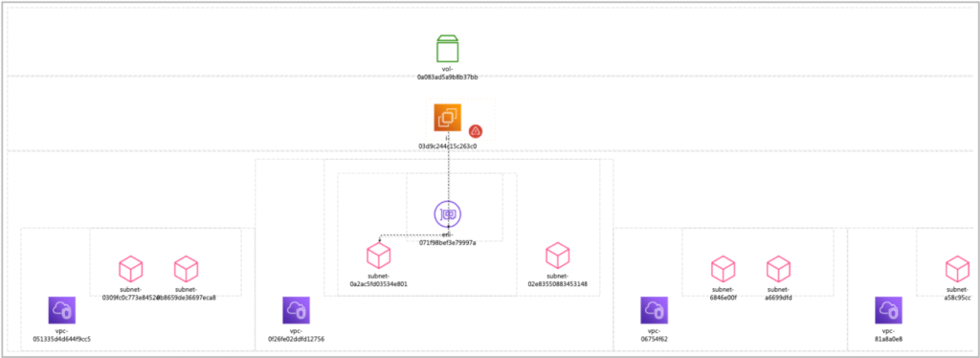980x358 pixels.
Task: Click the vpc-06754f62 text label
Action: pos(655,335)
